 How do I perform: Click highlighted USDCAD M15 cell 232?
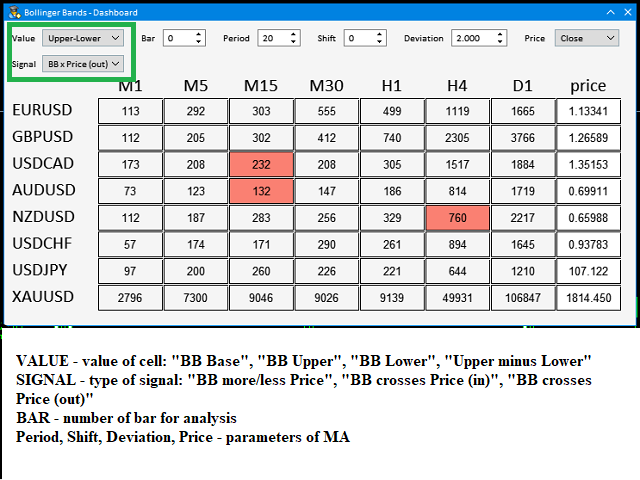pyautogui.click(x=260, y=163)
